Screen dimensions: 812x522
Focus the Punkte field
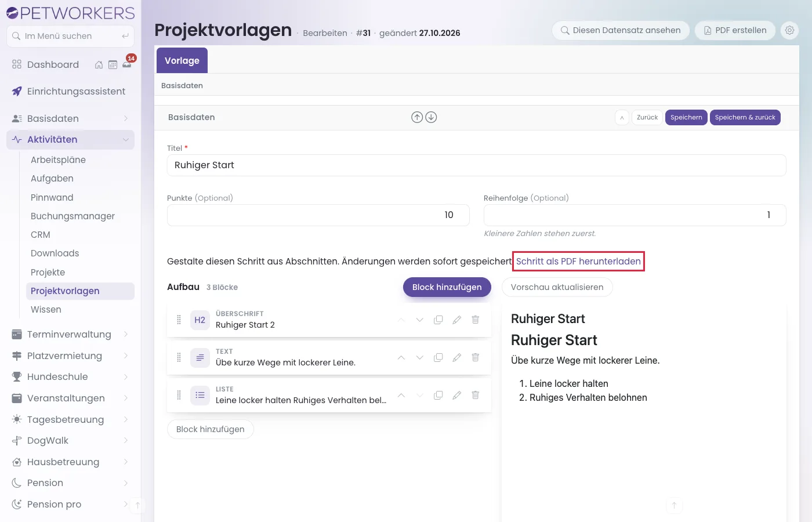tap(318, 215)
